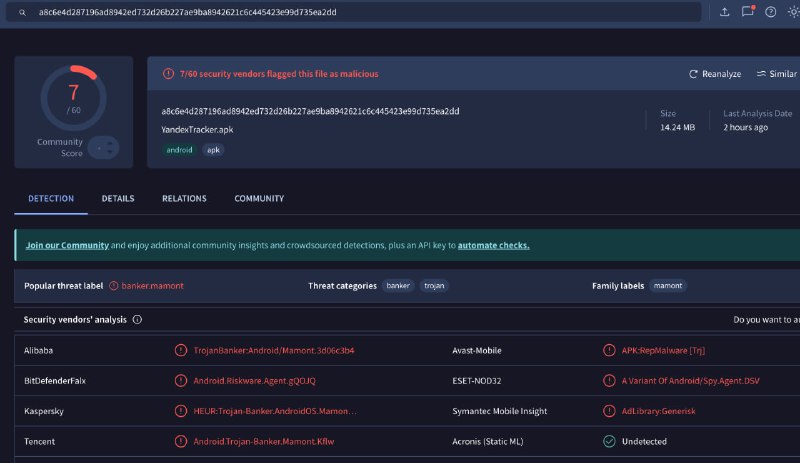Click the Acronis undetected green check icon
Viewport: 800px width, 463px height.
609,442
